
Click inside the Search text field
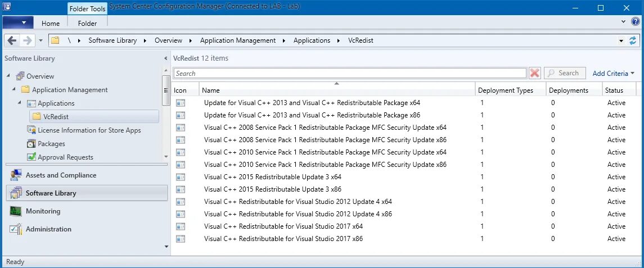(349, 73)
